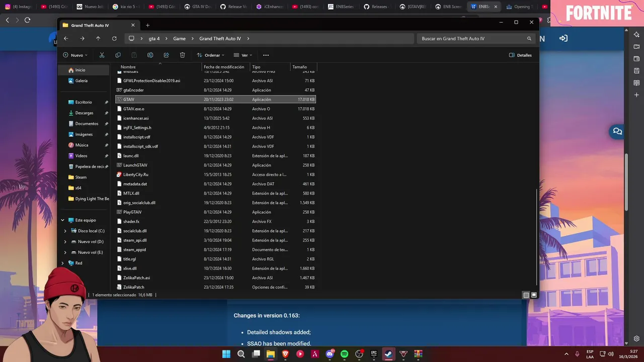The image size is (644, 362).
Task: Select the LibertyCity.Ru shortcut file
Action: (x=136, y=174)
